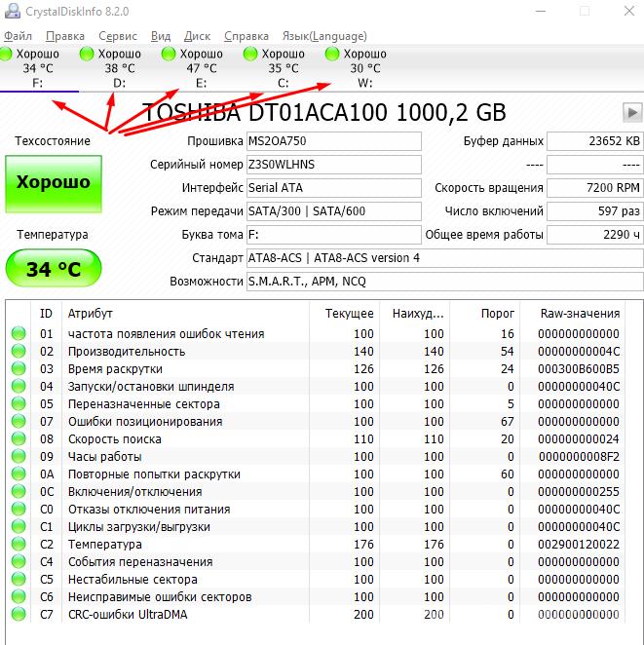Click status icon for 02 Производительность

pos(19,352)
